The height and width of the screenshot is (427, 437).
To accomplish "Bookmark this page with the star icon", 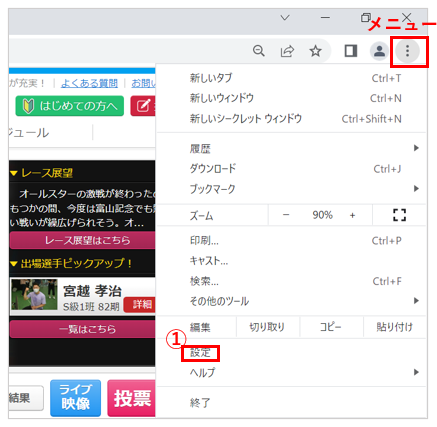I will tap(315, 51).
